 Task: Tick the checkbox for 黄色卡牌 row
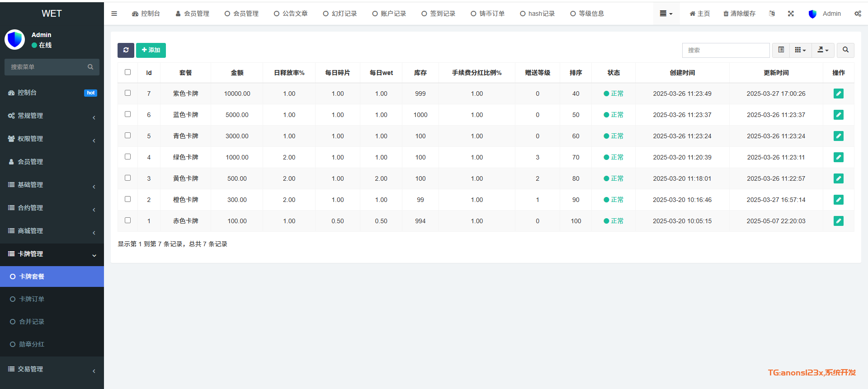click(x=127, y=178)
